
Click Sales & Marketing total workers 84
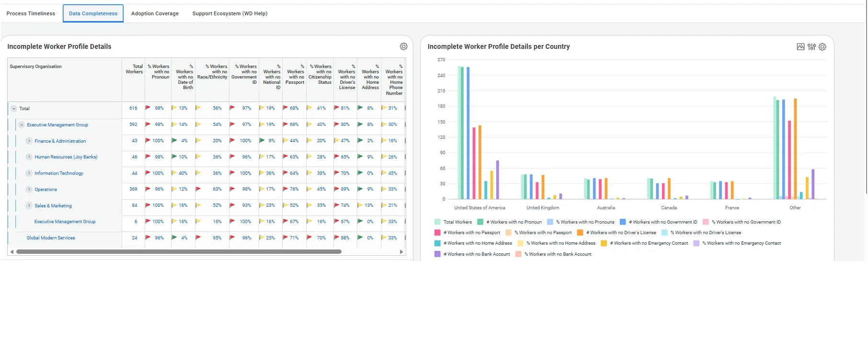pos(135,205)
